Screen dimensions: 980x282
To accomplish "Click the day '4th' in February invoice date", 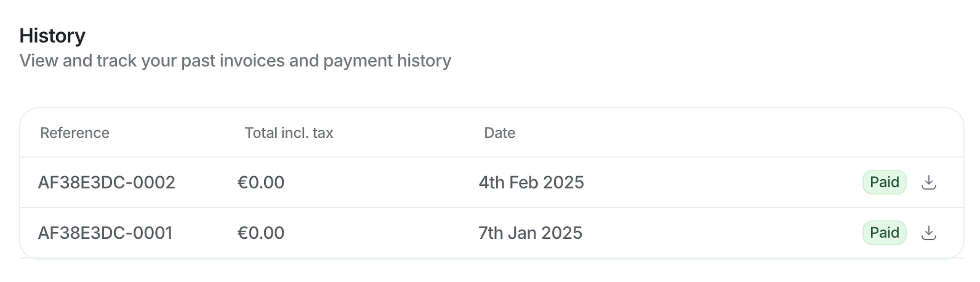I will pyautogui.click(x=491, y=182).
